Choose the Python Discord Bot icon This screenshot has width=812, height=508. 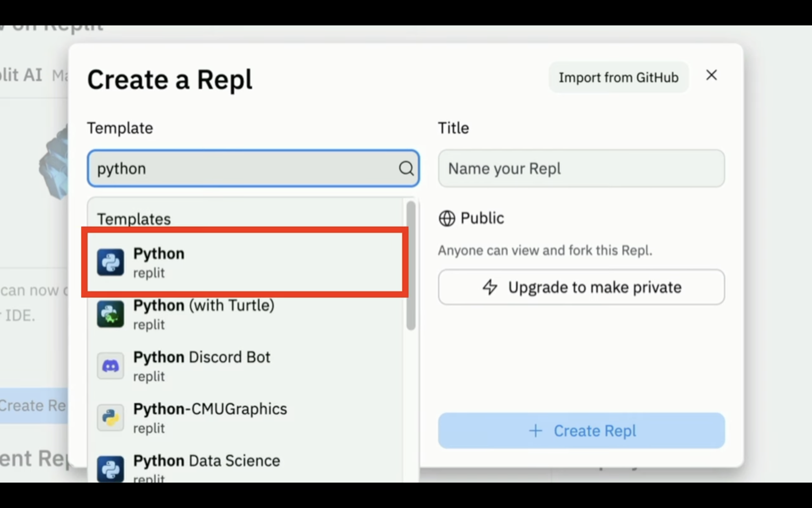pyautogui.click(x=111, y=365)
